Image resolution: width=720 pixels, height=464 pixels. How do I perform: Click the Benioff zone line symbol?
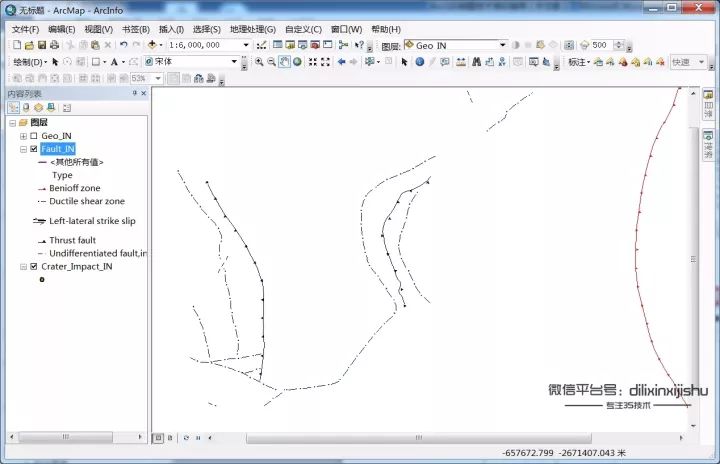tap(42, 189)
